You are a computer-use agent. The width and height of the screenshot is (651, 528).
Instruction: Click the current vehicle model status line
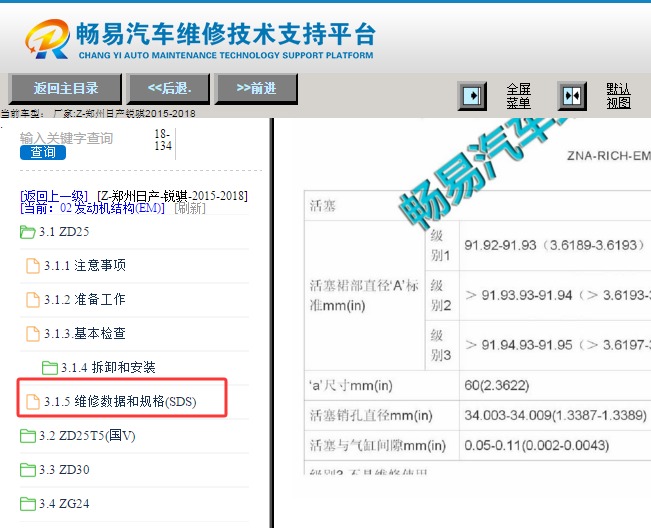point(98,113)
